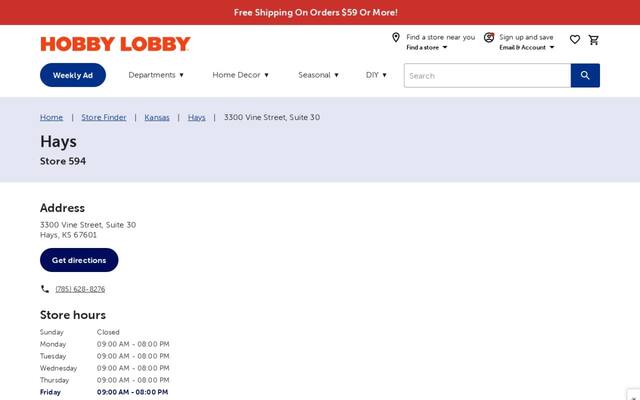Click the Free Shipping promo banner
This screenshot has height=400, width=640.
(320, 12)
